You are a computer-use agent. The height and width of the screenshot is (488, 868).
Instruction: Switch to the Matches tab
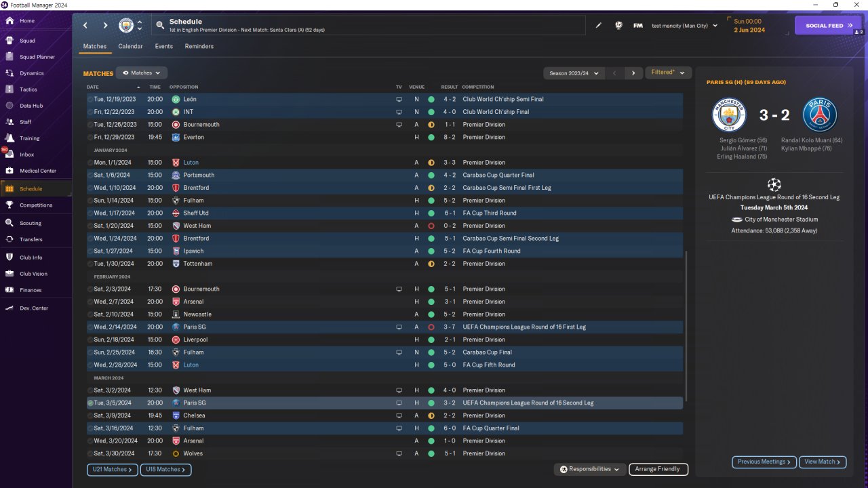95,46
